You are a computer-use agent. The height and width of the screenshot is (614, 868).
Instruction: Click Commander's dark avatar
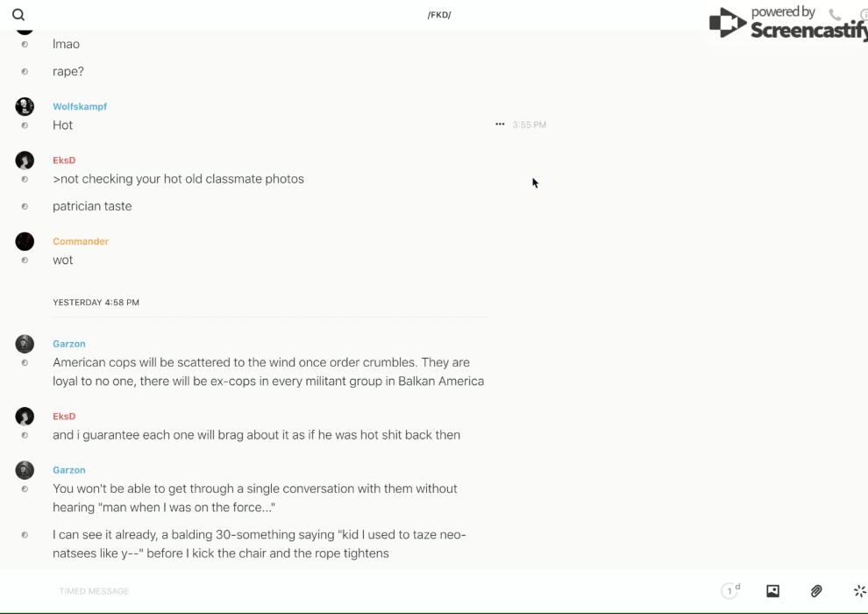(x=25, y=241)
